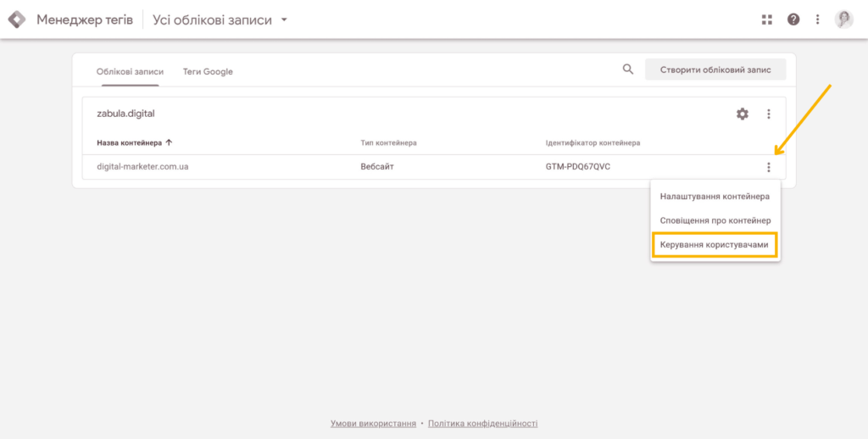Select Керування користувачами menu item
The height and width of the screenshot is (439, 868).
(715, 245)
